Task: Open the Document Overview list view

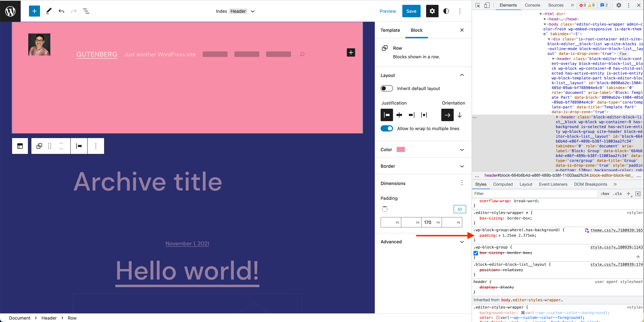Action: (86, 11)
